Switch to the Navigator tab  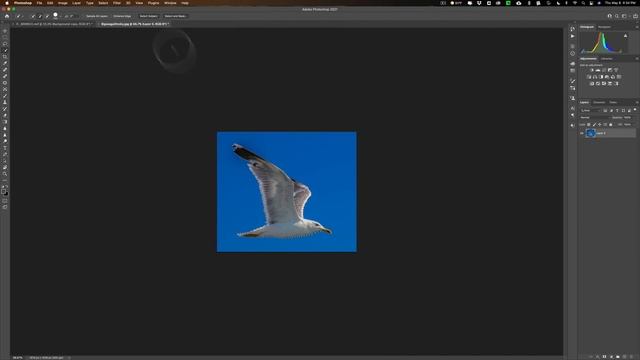pyautogui.click(x=604, y=27)
